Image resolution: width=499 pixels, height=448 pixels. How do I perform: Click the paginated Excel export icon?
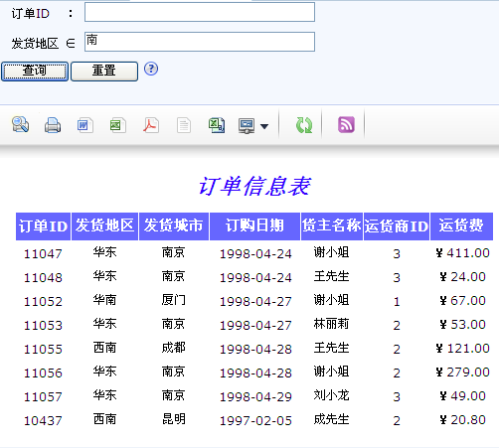(217, 125)
